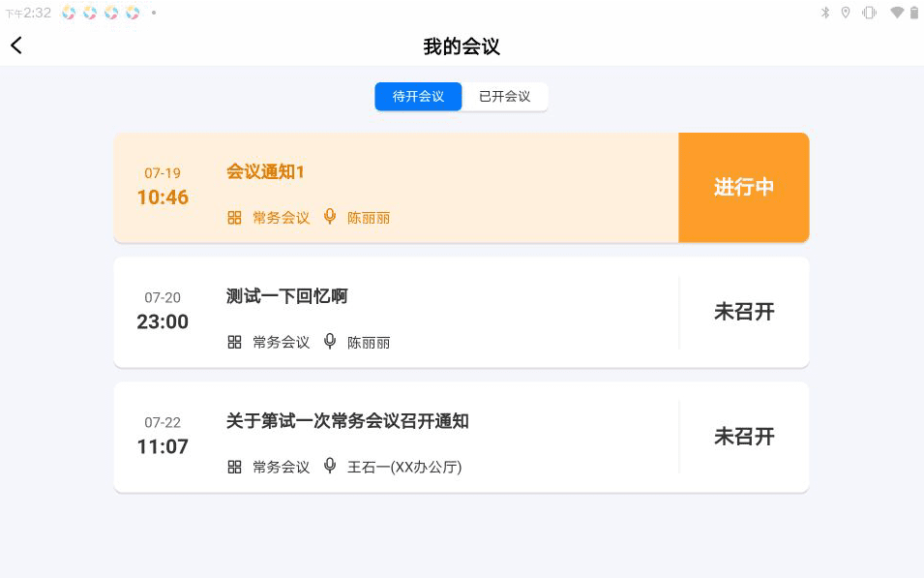The height and width of the screenshot is (578, 924).
Task: Switch to the 已开会议 tab
Action: coord(505,96)
